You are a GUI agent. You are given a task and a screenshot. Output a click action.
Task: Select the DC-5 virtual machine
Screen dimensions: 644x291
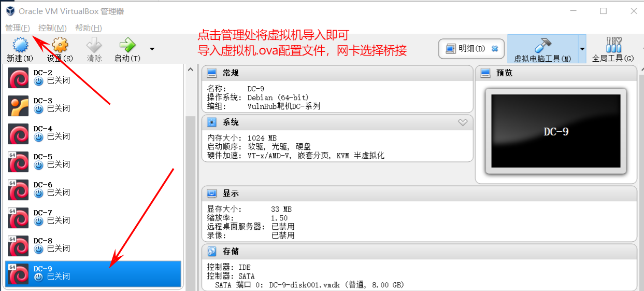[x=93, y=162]
